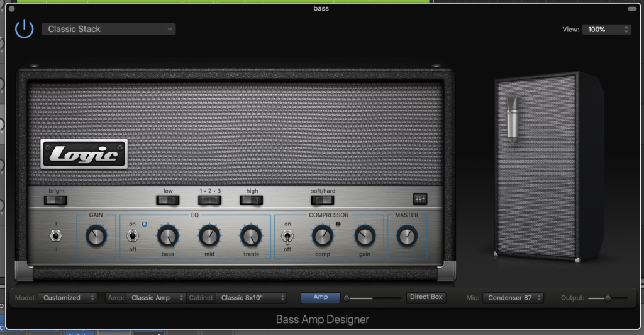This screenshot has width=644, height=335.
Task: Click the compressor gain knob
Action: (x=365, y=236)
